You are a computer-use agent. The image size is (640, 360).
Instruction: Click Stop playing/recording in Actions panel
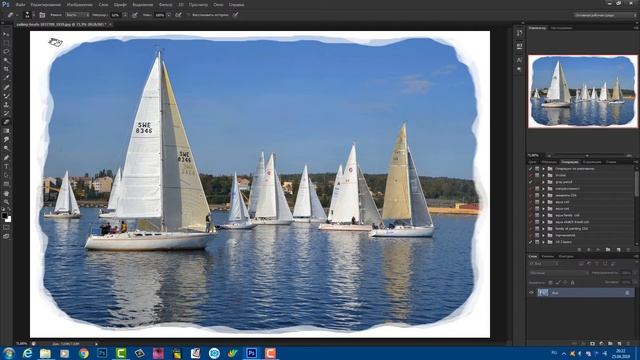click(x=579, y=249)
